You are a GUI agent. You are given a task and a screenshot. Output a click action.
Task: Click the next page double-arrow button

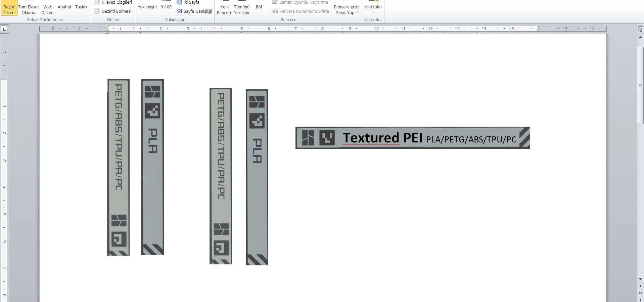tap(640, 299)
